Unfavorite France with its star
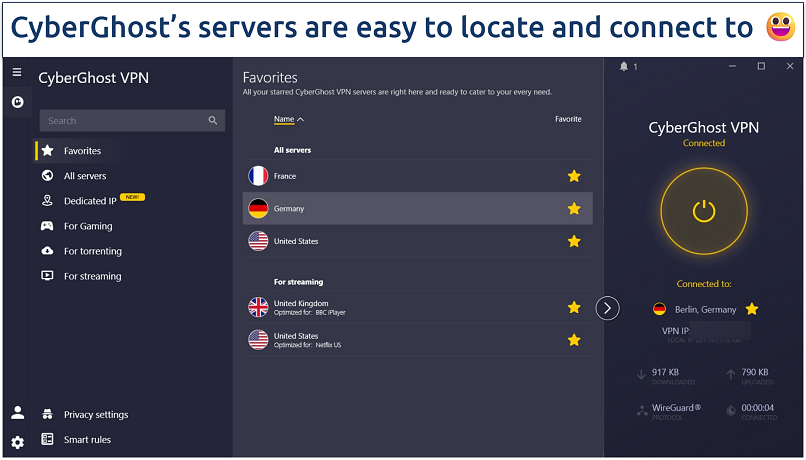The height and width of the screenshot is (460, 806). (x=574, y=176)
